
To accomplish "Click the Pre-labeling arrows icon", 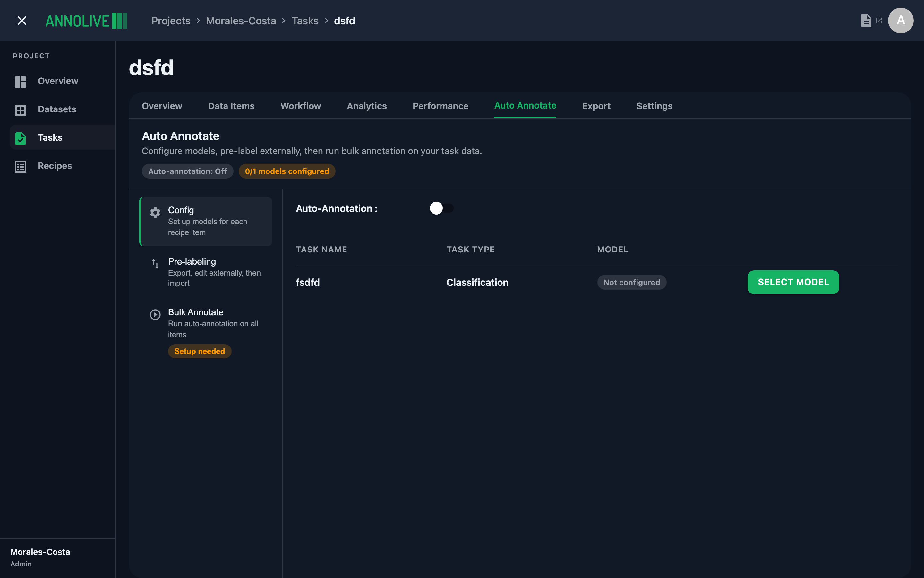I will (155, 263).
